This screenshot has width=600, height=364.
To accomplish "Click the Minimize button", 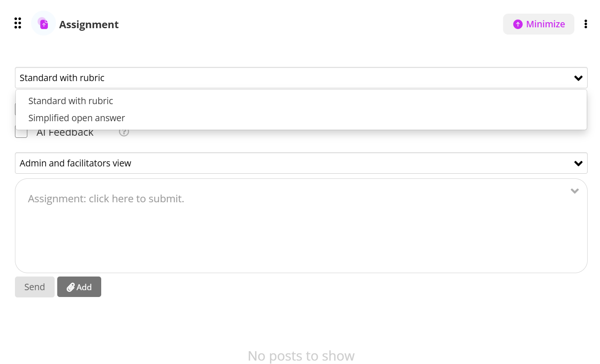I will click(539, 24).
